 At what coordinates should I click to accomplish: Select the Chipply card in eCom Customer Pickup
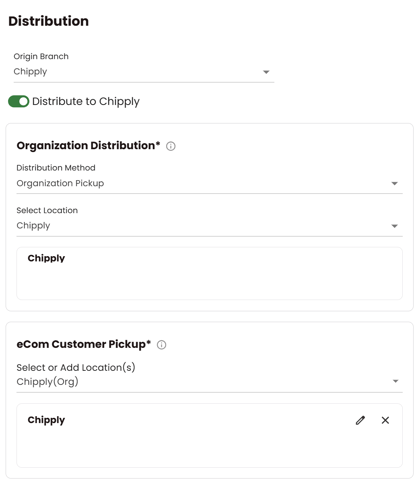coord(209,436)
